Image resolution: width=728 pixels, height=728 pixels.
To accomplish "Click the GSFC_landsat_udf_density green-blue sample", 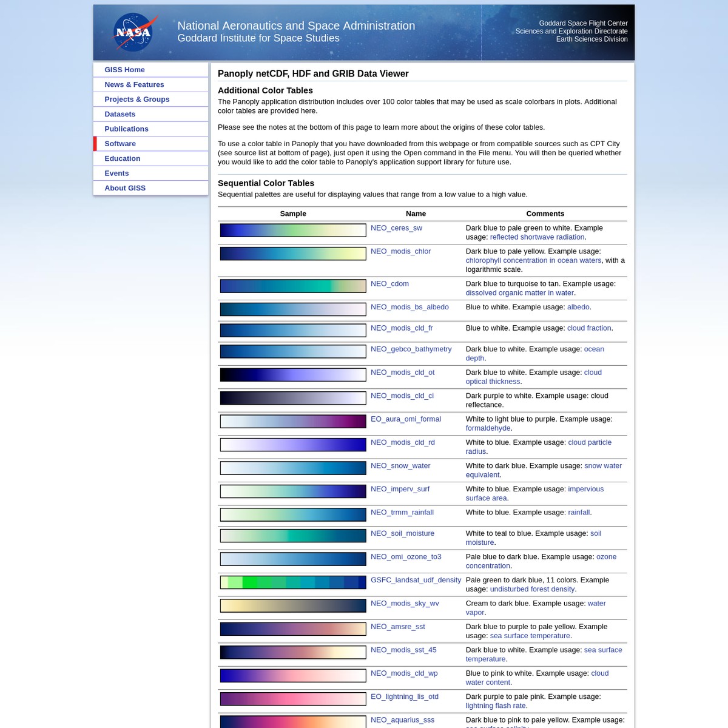I will tap(293, 582).
